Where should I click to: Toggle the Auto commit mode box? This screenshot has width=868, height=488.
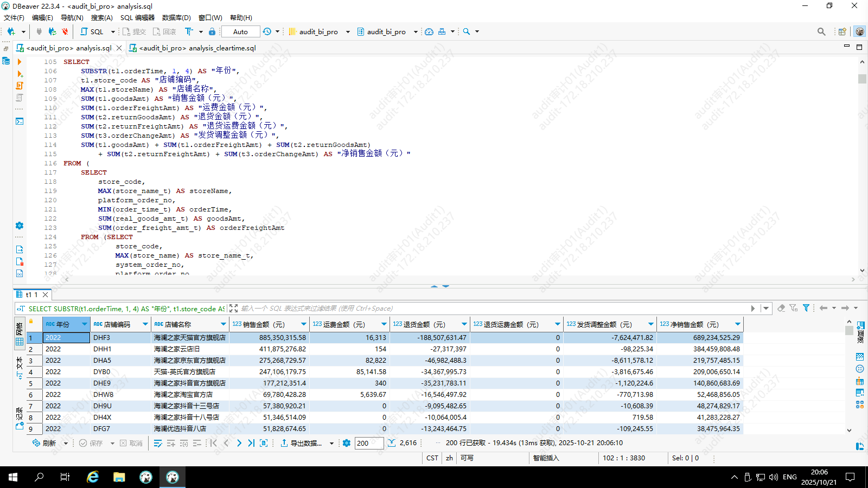(240, 31)
